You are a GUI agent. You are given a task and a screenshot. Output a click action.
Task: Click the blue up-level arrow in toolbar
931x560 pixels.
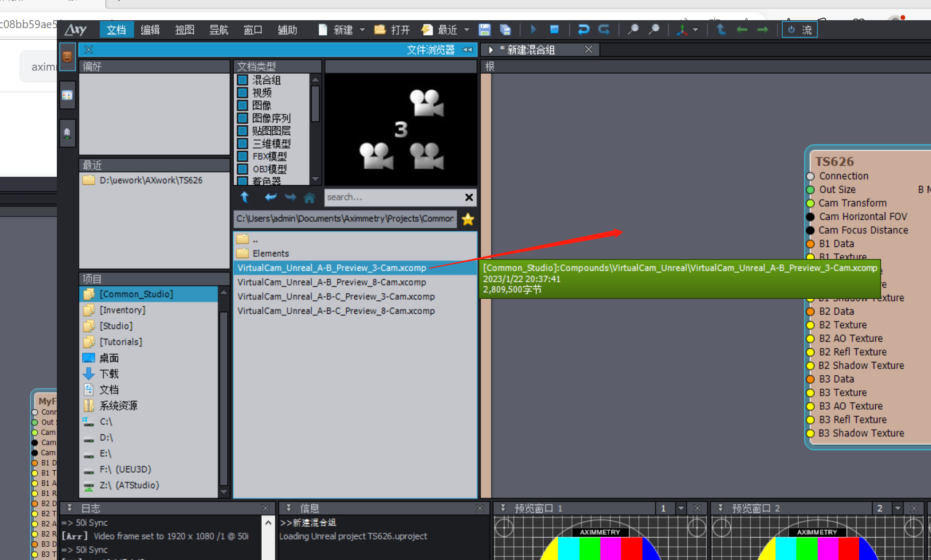click(x=721, y=29)
